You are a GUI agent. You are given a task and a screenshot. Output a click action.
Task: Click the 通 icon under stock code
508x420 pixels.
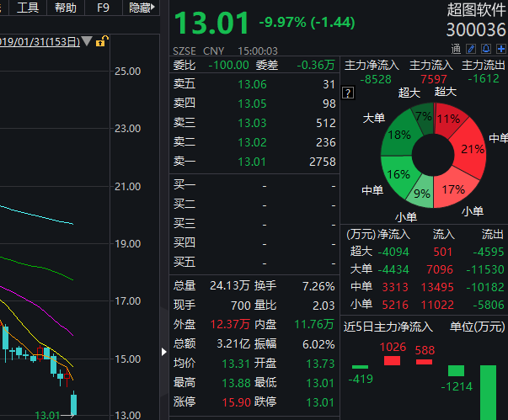click(456, 49)
